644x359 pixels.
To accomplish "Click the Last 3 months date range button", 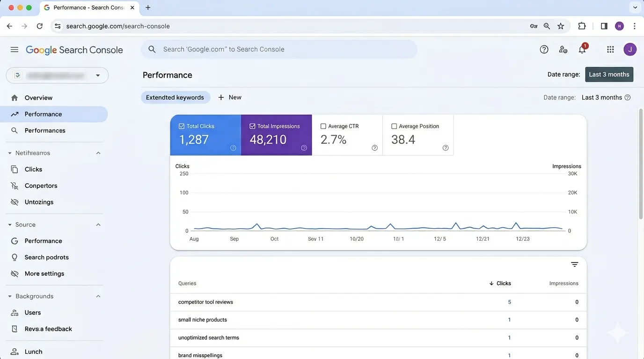I will (609, 74).
